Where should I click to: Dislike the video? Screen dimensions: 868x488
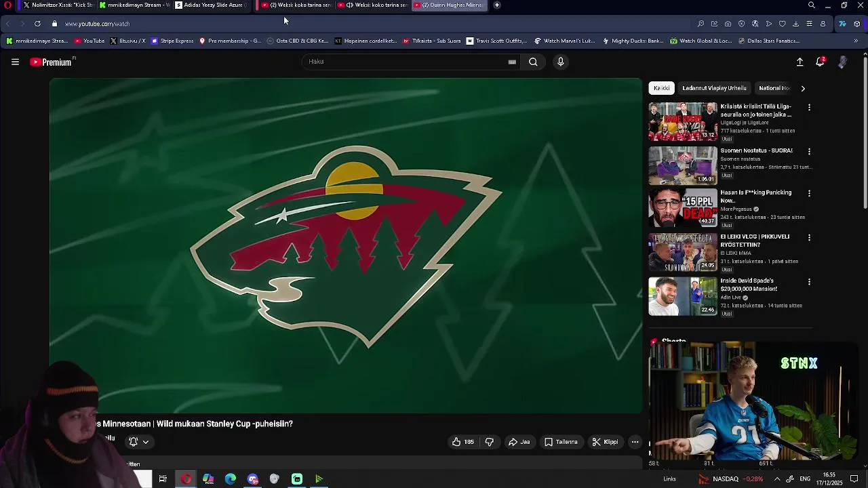pyautogui.click(x=490, y=442)
